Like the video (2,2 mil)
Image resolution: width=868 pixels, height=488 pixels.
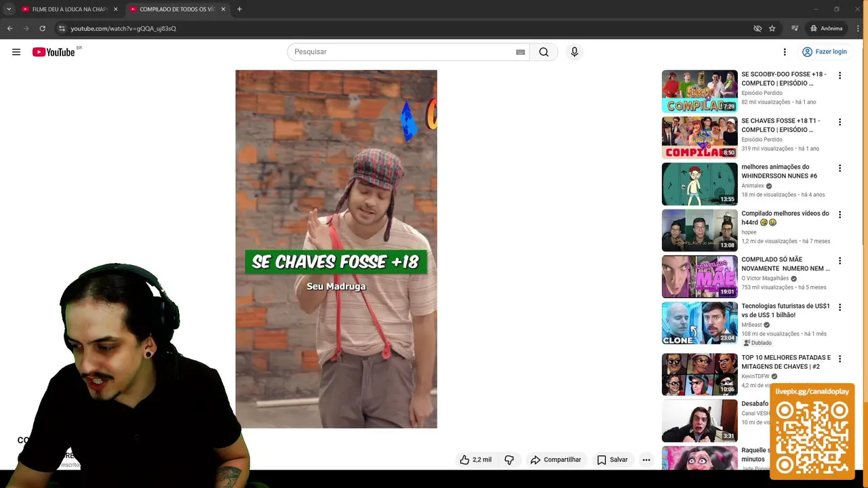(476, 460)
